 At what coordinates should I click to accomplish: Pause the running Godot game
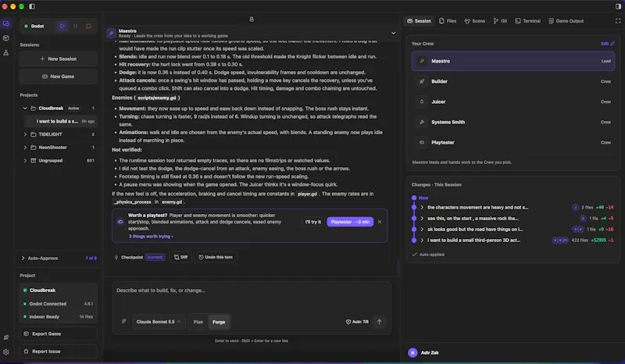[76, 26]
